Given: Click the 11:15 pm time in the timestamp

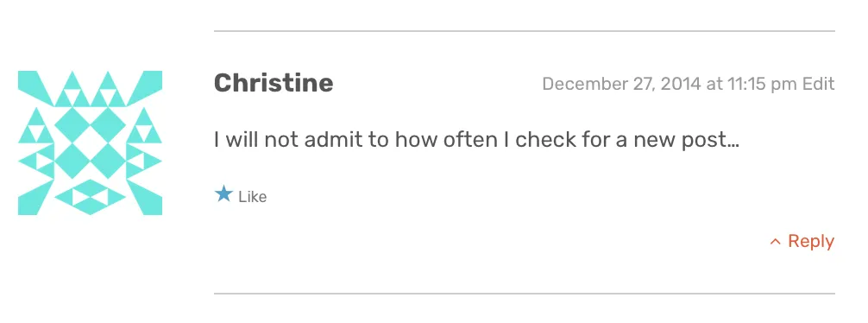Looking at the screenshot, I should (x=763, y=85).
